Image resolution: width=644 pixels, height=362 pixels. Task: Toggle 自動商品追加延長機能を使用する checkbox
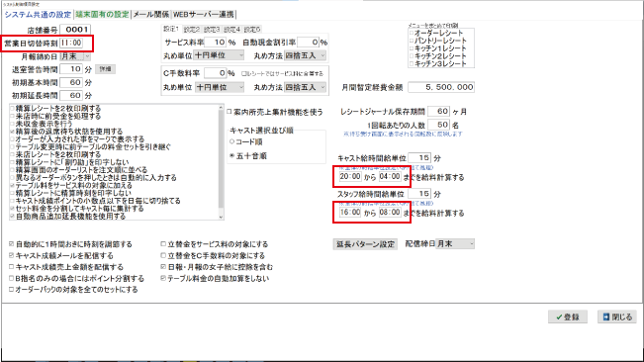coord(12,217)
